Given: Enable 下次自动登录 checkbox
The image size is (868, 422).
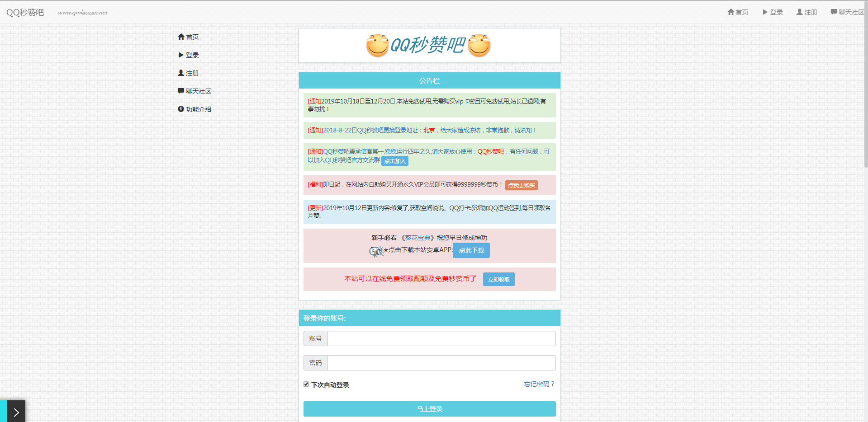Looking at the screenshot, I should [307, 384].
